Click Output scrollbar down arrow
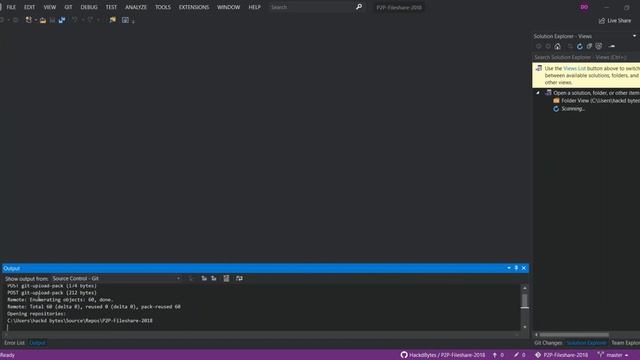This screenshot has width=640, height=360. (524, 327)
